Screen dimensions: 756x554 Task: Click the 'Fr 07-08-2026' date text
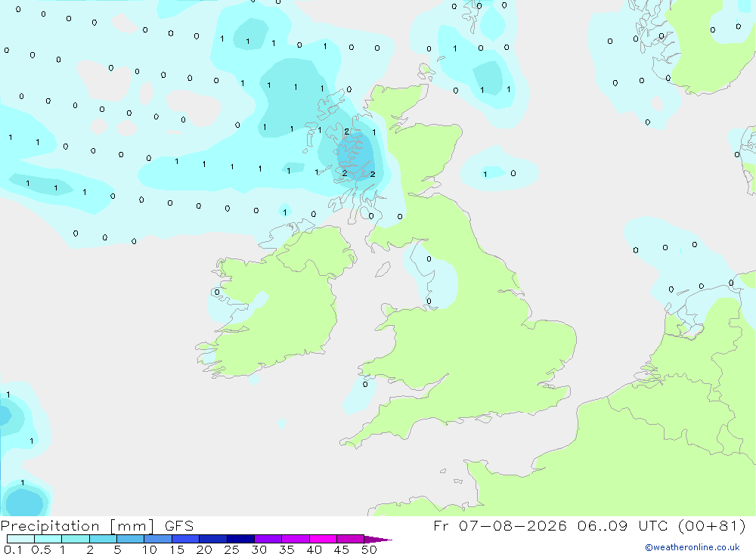click(x=500, y=525)
